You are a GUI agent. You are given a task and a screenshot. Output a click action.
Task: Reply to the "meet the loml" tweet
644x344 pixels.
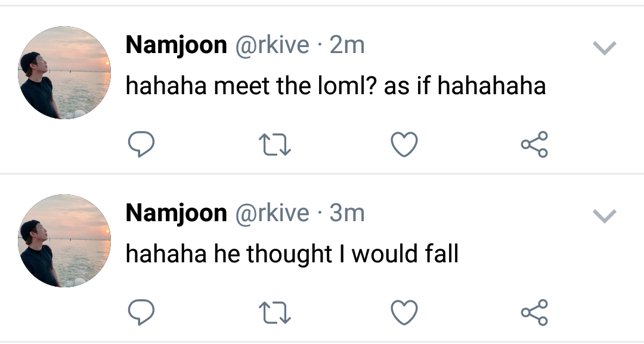(141, 144)
